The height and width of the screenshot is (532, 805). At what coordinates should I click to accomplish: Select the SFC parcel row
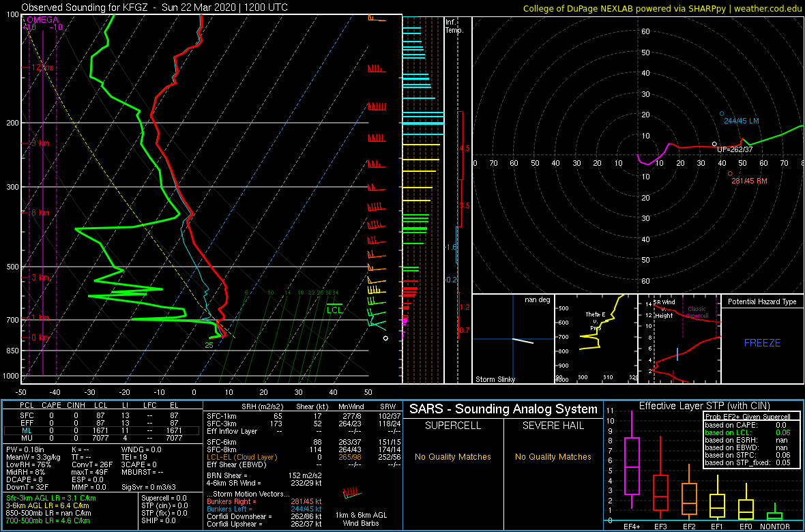tap(101, 415)
